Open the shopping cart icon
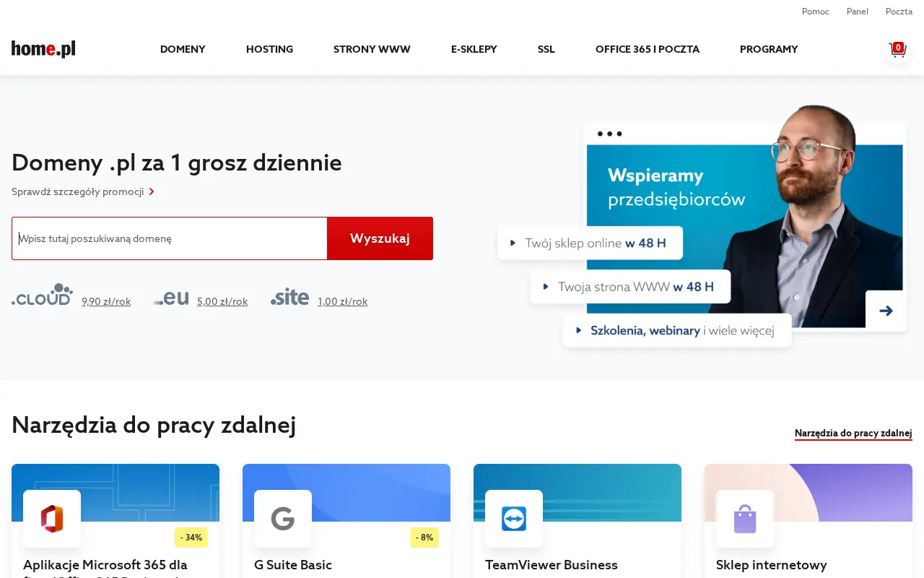The image size is (924, 578). pyautogui.click(x=897, y=49)
